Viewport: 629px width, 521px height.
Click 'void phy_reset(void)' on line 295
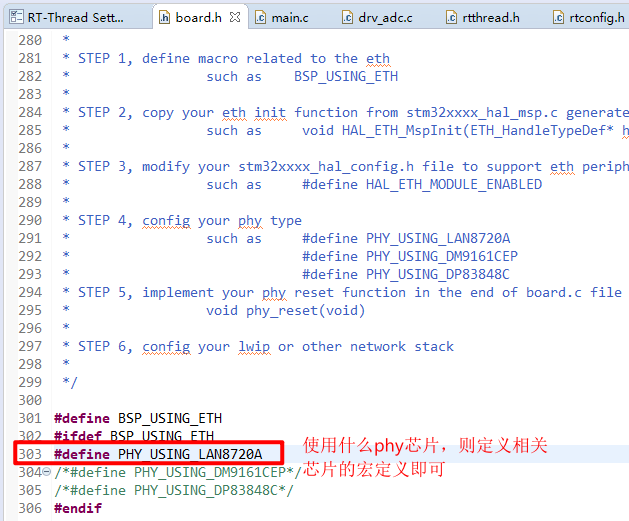coord(286,310)
